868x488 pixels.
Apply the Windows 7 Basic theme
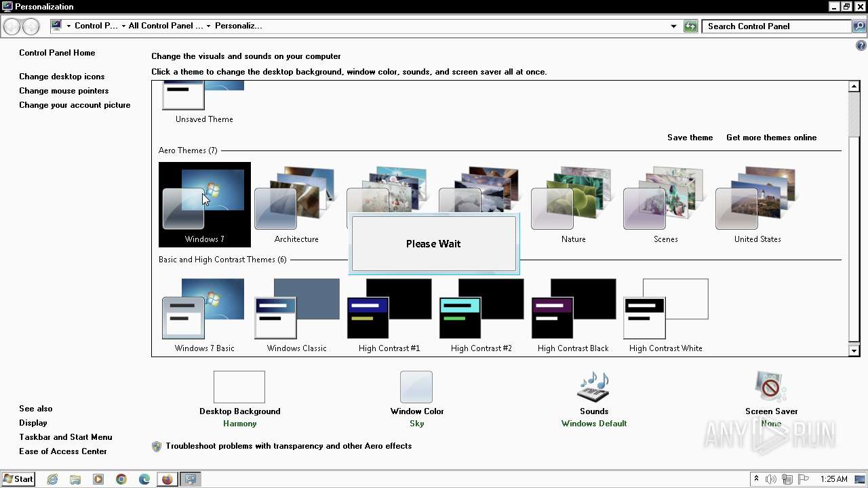(205, 314)
